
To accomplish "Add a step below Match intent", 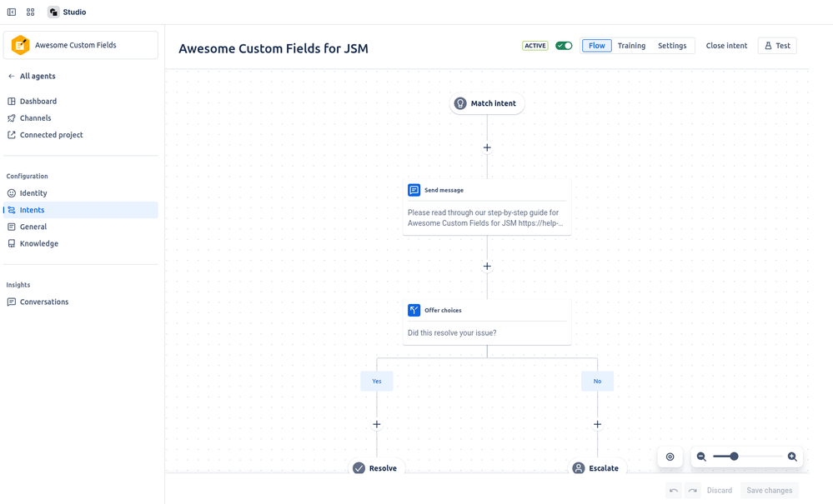I will point(487,147).
